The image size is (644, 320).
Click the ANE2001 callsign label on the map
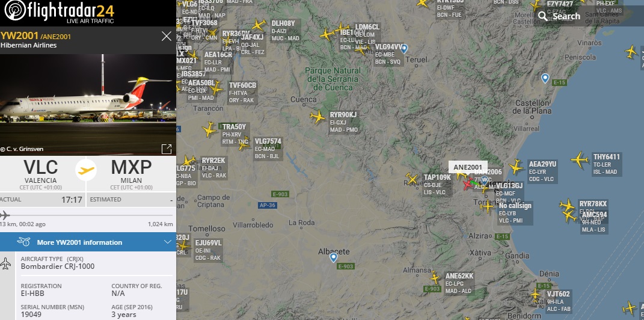pos(468,167)
